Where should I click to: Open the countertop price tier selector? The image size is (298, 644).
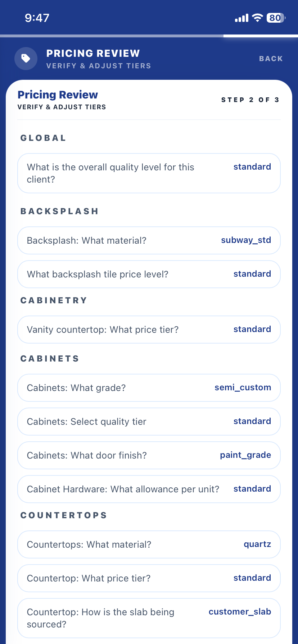point(149,578)
